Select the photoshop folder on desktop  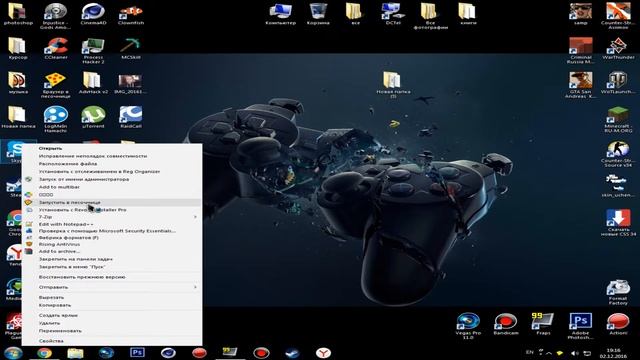[x=18, y=14]
